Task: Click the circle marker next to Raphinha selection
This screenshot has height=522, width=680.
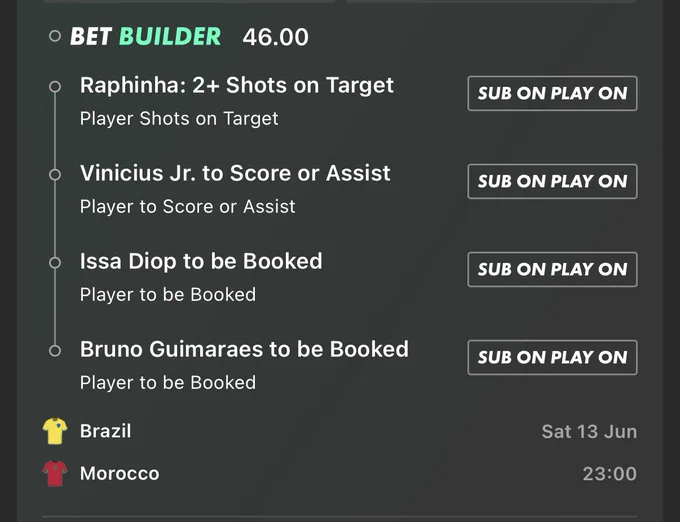Action: pos(55,87)
